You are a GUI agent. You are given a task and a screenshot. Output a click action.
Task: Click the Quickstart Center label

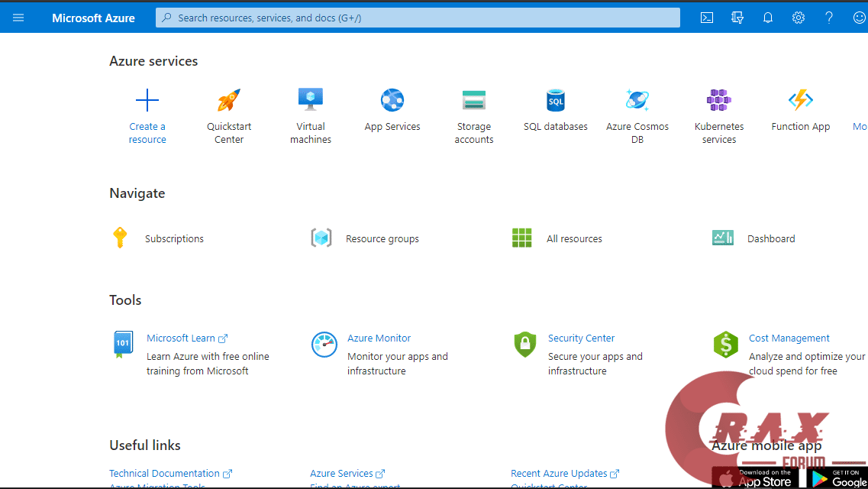[x=228, y=133]
